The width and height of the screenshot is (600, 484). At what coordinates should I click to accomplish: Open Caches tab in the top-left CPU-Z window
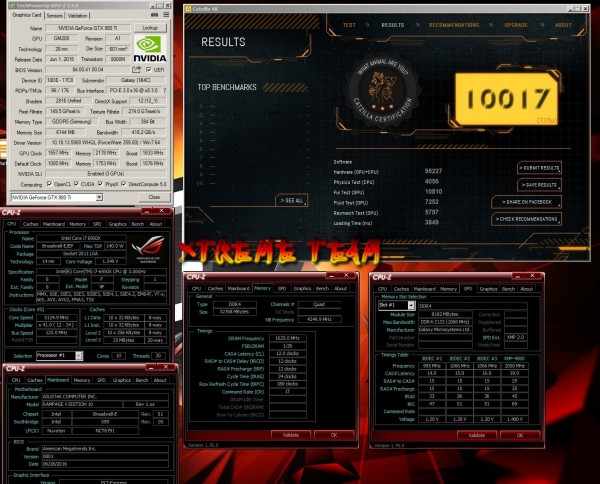pos(30,224)
